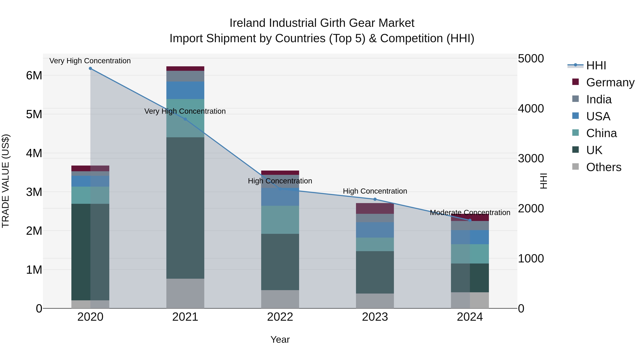Click the USA blue legend swatch
Viewport: 644px width, 362px height.
575,116
